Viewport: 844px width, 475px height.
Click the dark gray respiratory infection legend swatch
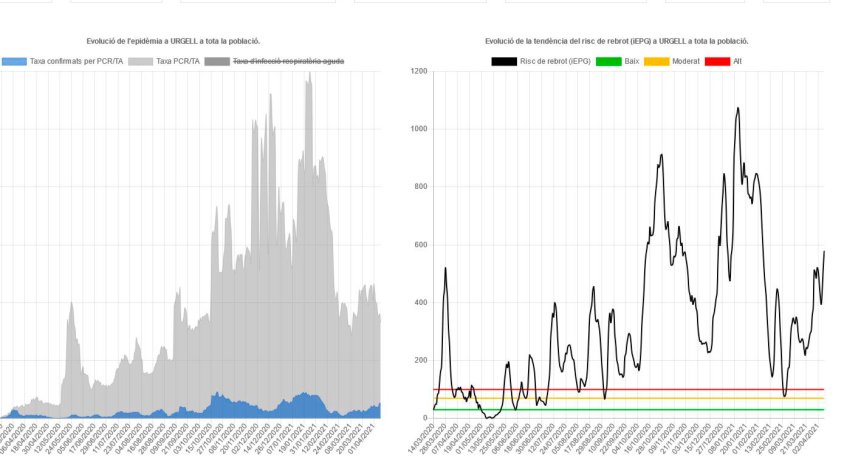(x=217, y=62)
